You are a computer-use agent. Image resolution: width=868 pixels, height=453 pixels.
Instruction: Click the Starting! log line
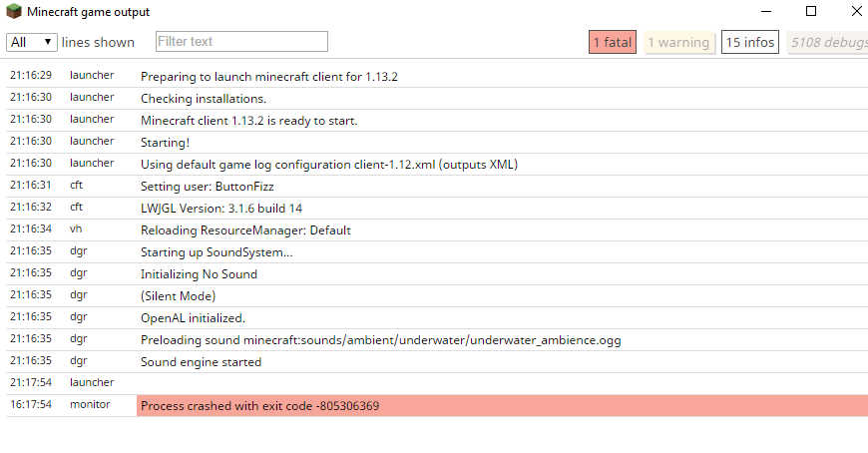[x=165, y=142]
